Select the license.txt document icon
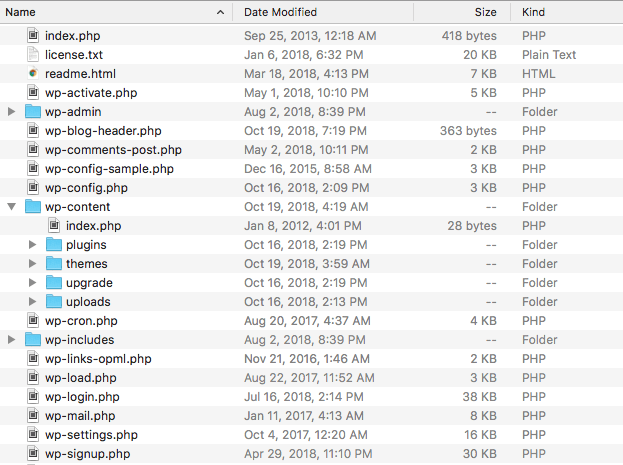 click(x=33, y=54)
